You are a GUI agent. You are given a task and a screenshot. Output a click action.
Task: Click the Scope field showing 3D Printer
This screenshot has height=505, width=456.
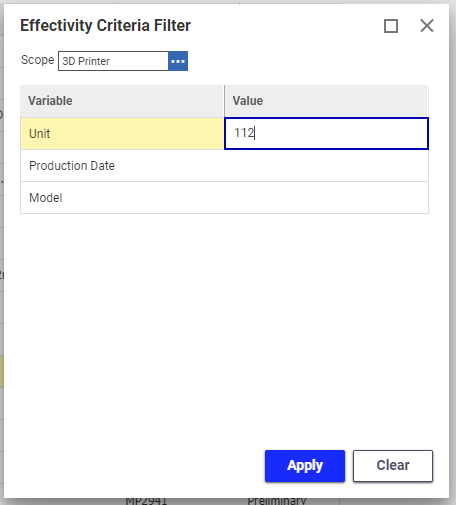pyautogui.click(x=113, y=61)
